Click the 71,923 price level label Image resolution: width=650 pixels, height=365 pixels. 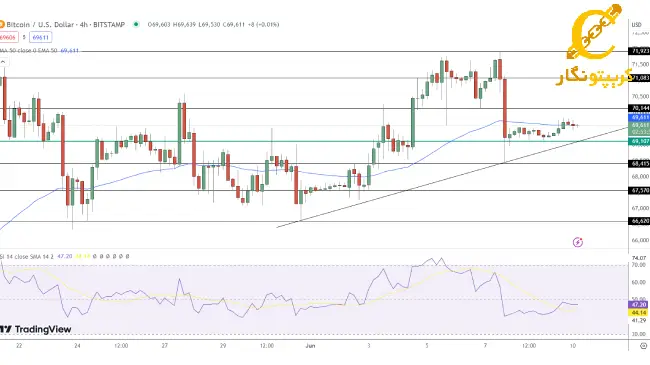click(640, 51)
